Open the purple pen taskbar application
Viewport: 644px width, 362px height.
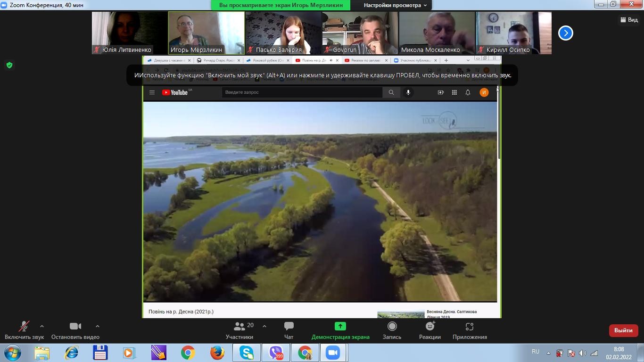coord(159,353)
